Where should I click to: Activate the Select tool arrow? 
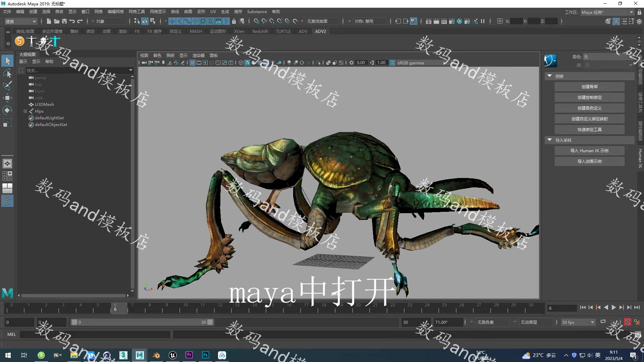(x=7, y=61)
